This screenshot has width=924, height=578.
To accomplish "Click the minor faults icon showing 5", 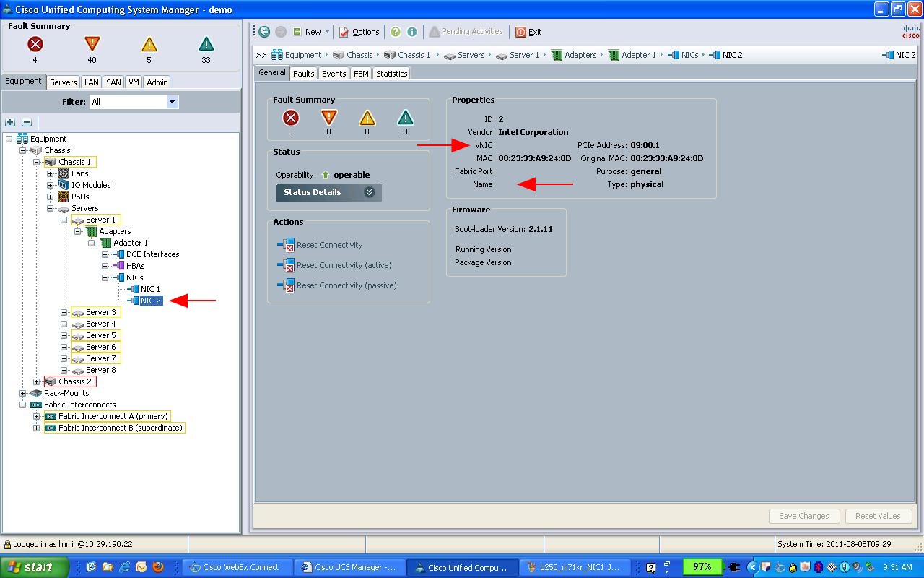I will click(x=149, y=44).
